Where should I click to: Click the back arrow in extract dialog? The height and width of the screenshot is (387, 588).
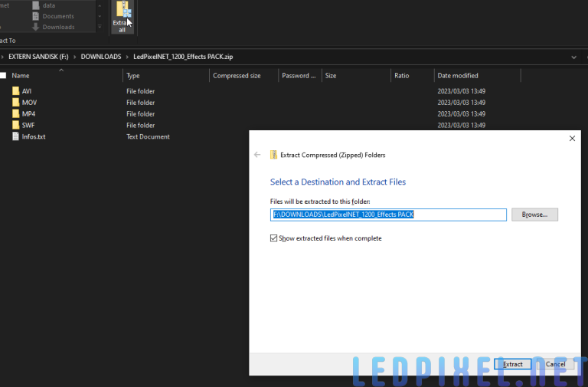point(257,155)
